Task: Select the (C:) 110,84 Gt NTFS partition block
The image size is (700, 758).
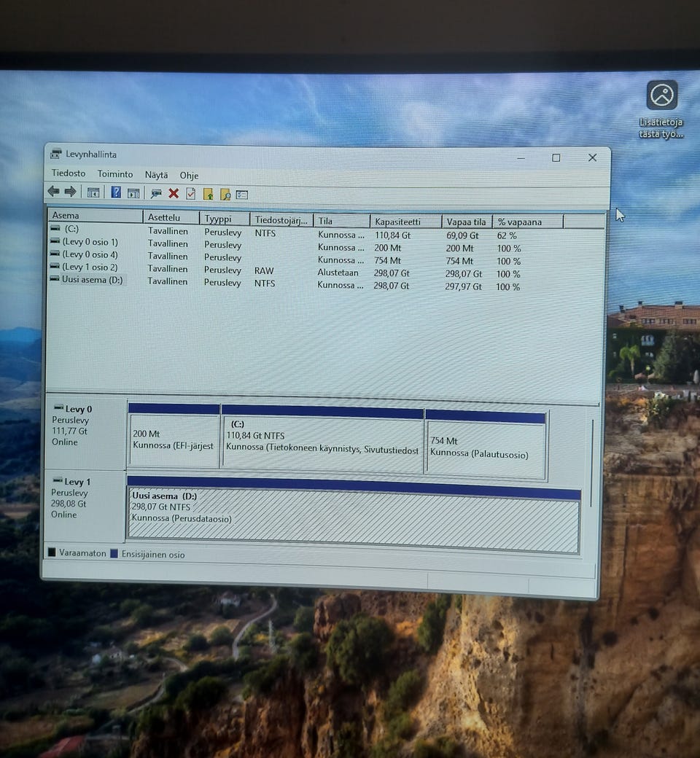Action: click(322, 440)
